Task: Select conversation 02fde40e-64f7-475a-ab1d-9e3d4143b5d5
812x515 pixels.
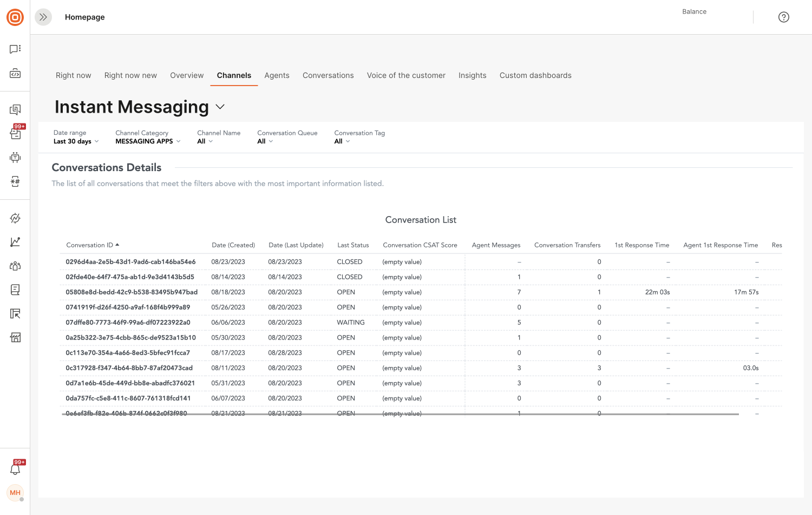Action: click(130, 277)
